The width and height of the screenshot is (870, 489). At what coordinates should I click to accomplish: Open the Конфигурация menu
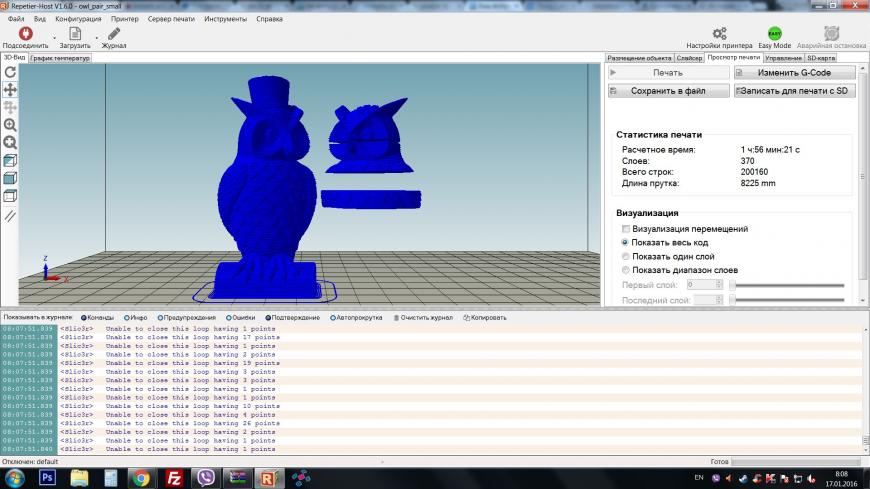click(78, 19)
